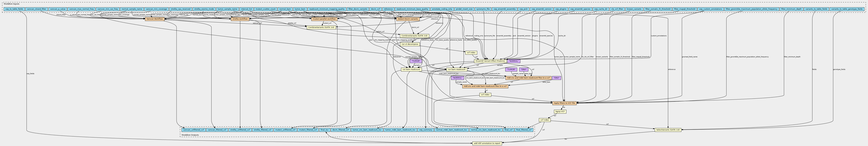Select the run vt decompose node
This screenshot has height=146, width=868.
point(410,44)
